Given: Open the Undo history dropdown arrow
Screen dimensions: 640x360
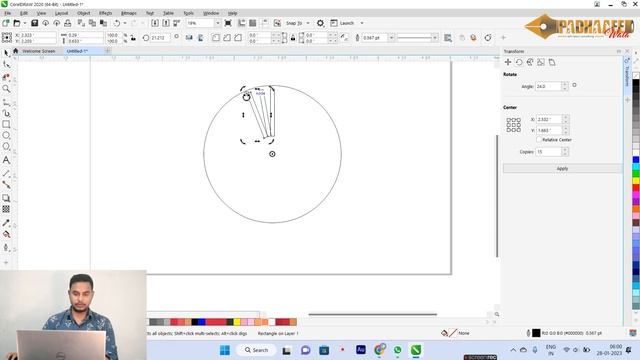Looking at the screenshot, I should [x=124, y=23].
